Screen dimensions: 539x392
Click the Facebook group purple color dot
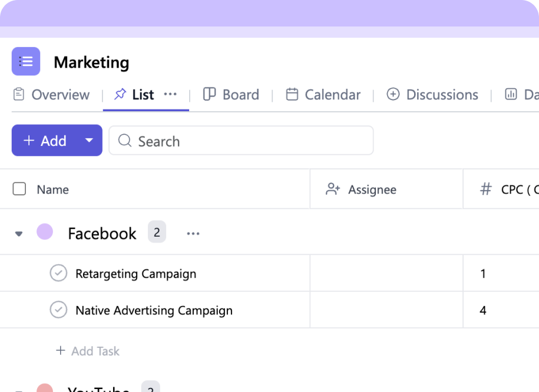click(x=45, y=232)
